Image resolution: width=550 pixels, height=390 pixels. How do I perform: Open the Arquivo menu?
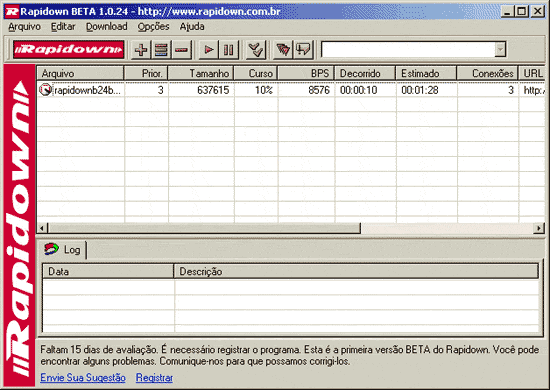25,27
